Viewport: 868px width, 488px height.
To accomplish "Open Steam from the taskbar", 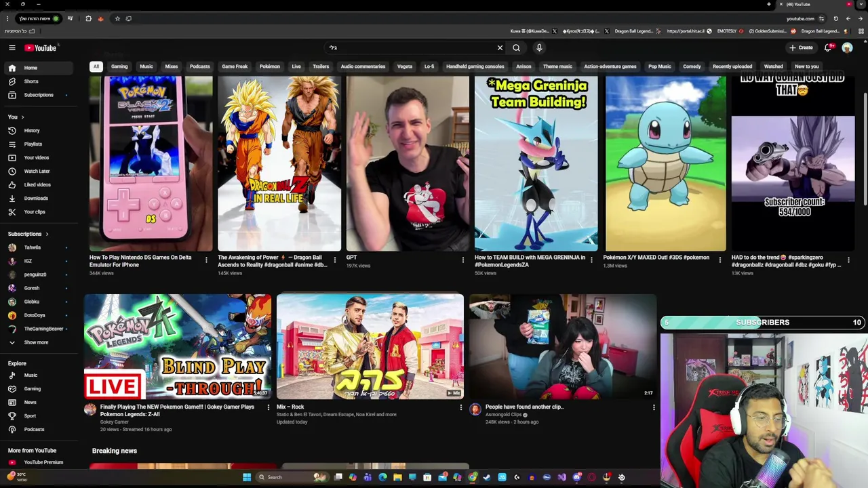I will tap(487, 477).
